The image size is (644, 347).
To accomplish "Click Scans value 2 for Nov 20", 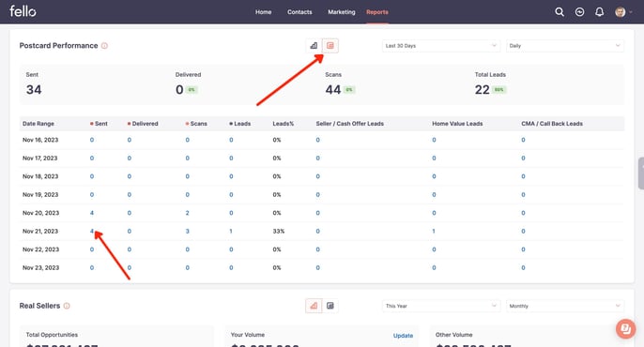I will [188, 213].
